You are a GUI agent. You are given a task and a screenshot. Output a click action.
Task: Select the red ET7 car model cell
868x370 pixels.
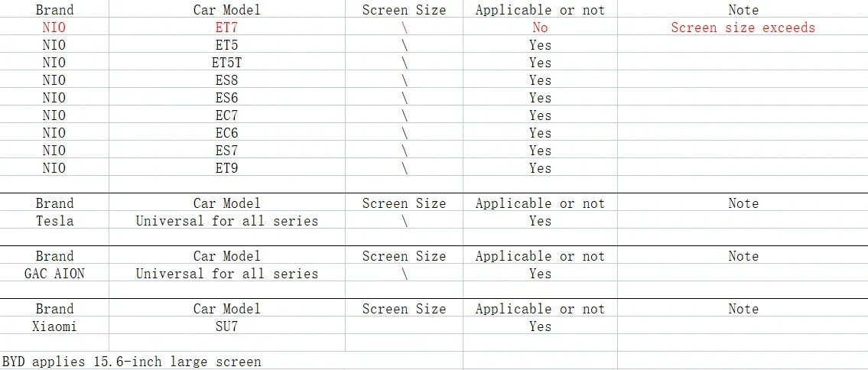(x=226, y=28)
